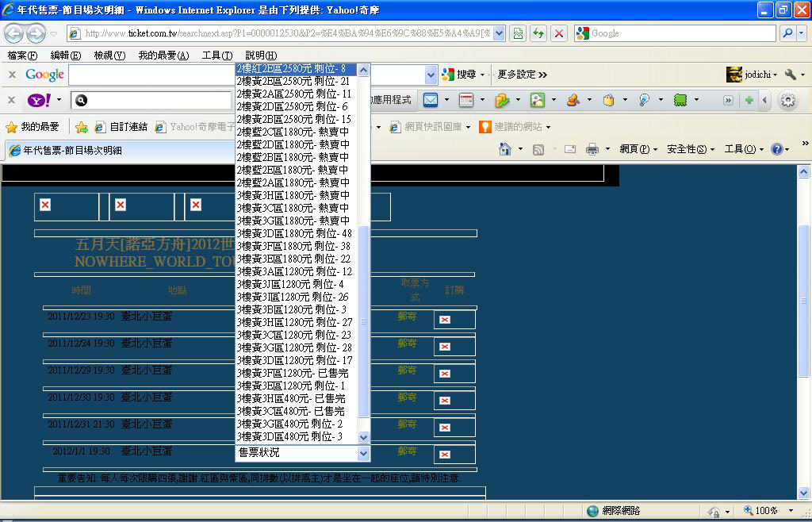This screenshot has width=812, height=522.
Task: Expand hidden Yahoo toolbar items chevron
Action: coord(728,100)
